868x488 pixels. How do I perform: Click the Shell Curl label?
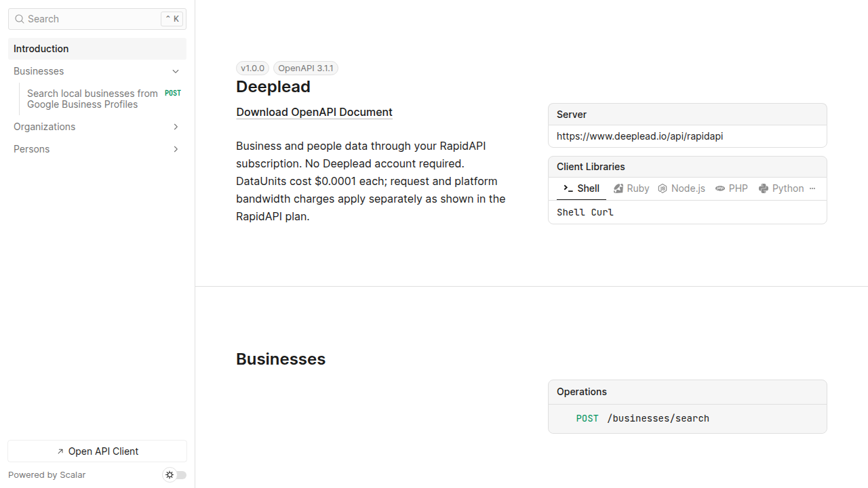[x=585, y=212]
